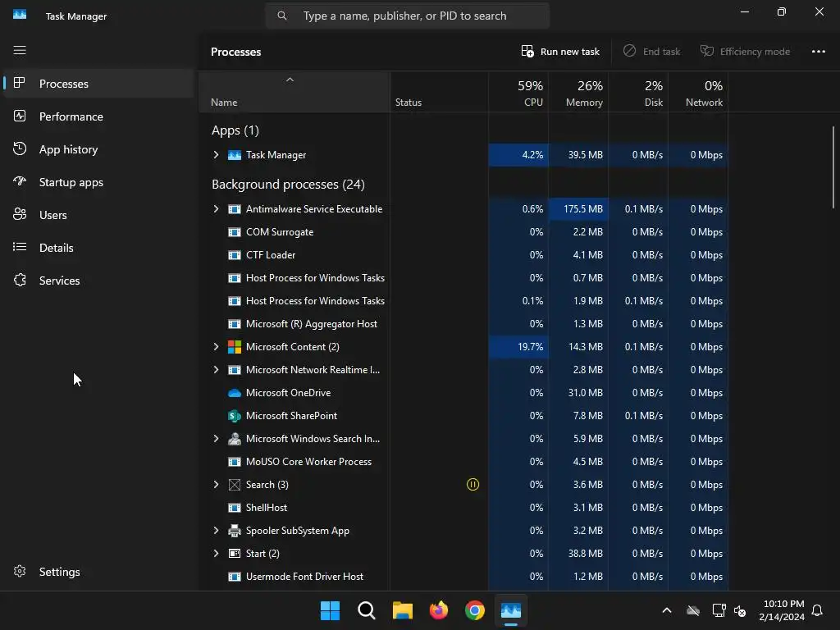Select Microsoft (R) Aggregator Host row
This screenshot has width=840, height=630.
click(463, 323)
